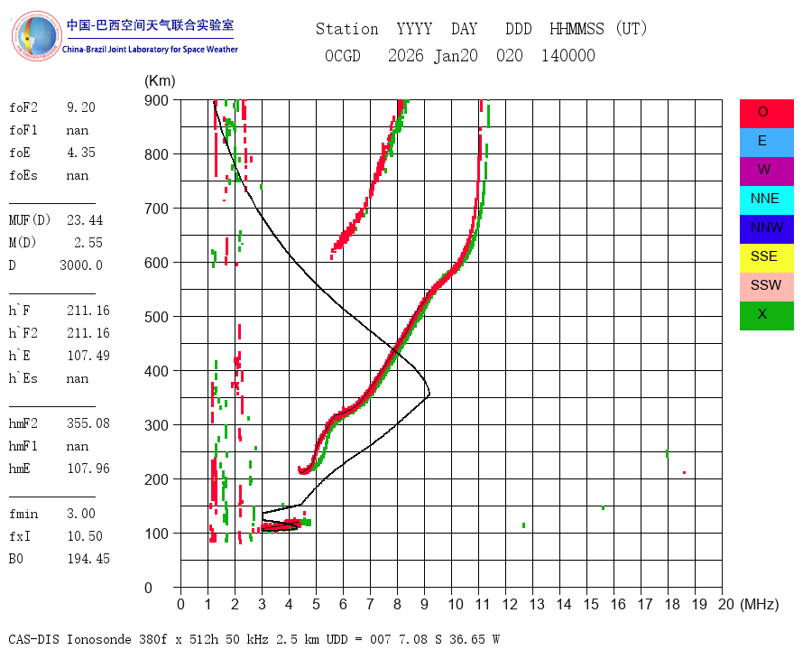Select the hmF2 value 355.08
This screenshot has height=650, width=812.
click(88, 423)
